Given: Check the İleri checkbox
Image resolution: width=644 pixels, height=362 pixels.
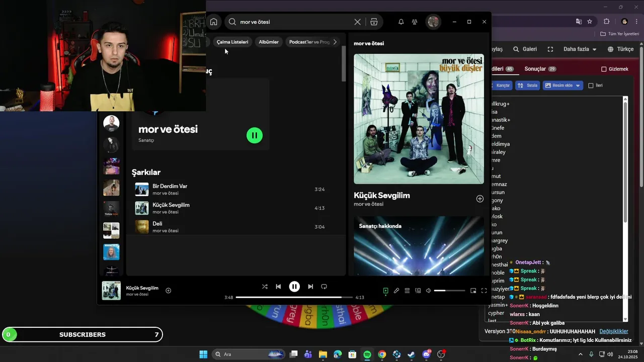Looking at the screenshot, I should pos(591,85).
